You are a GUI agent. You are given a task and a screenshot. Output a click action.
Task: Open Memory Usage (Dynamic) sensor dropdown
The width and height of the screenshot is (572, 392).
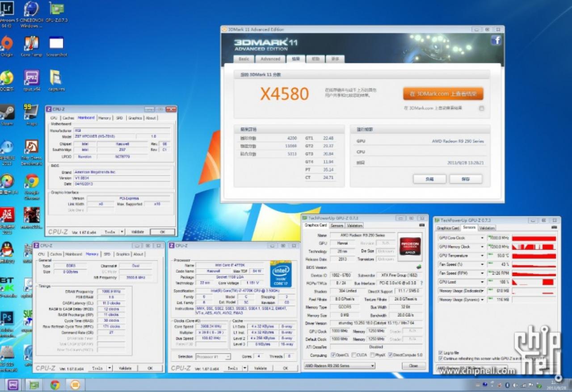pyautogui.click(x=482, y=299)
